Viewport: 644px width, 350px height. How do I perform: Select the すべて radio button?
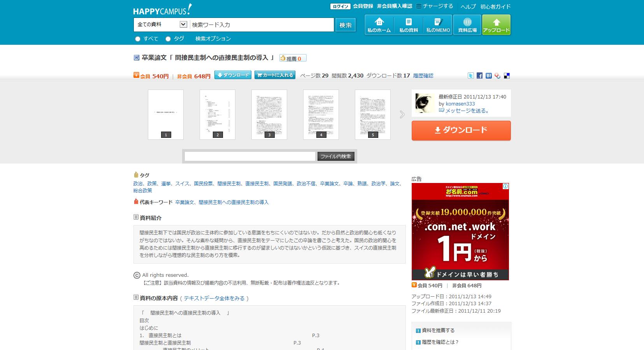137,39
